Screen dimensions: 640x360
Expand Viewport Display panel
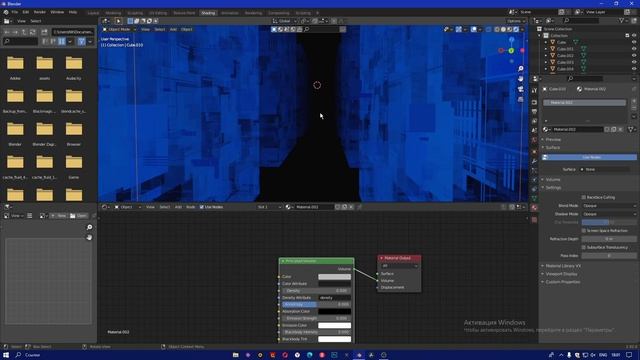(561, 274)
